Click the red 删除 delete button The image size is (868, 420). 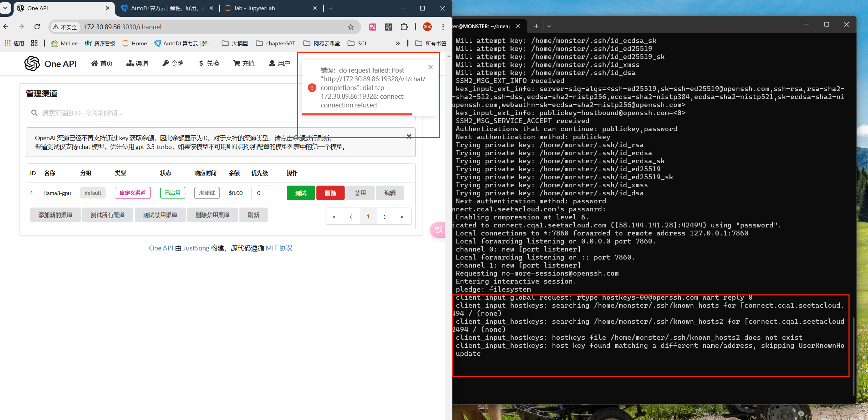(x=330, y=193)
